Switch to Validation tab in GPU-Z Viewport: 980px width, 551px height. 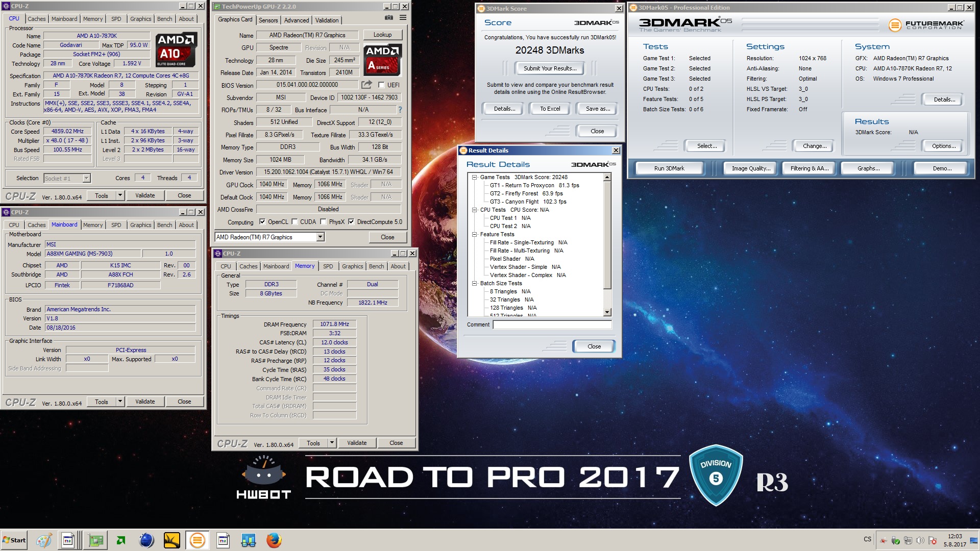click(x=327, y=20)
